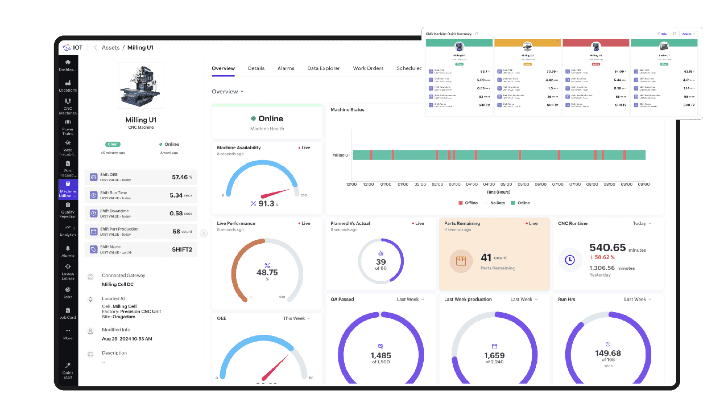This screenshot has height=410, width=728.
Task: Click the green status badge under Milling U1
Action: click(112, 144)
